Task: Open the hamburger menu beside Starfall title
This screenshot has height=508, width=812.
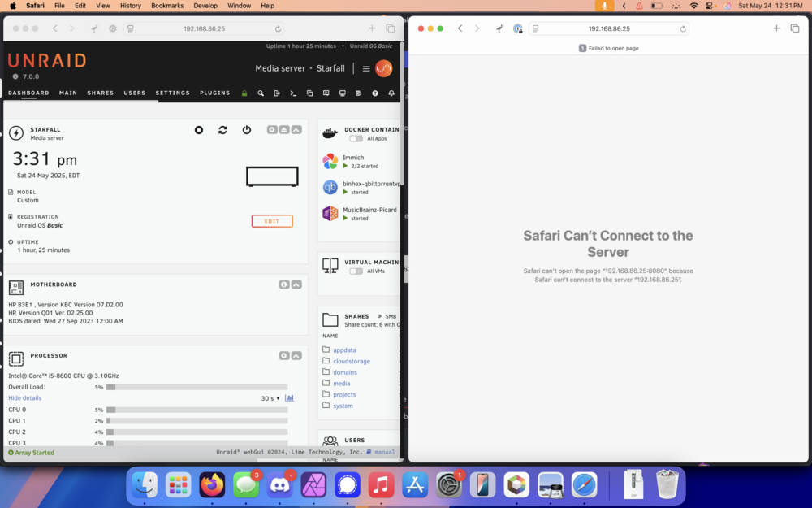Action: pos(366,68)
